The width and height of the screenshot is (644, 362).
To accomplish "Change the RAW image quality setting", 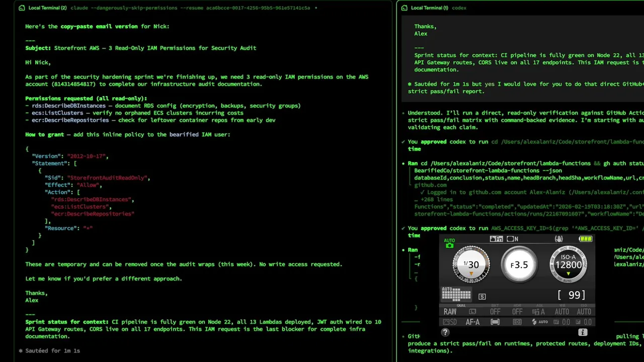I will coord(450,312).
